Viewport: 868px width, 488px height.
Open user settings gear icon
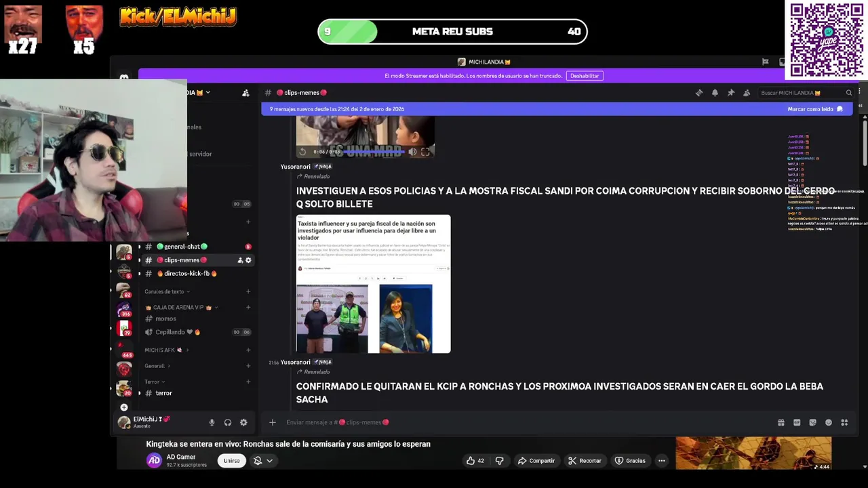pyautogui.click(x=243, y=422)
